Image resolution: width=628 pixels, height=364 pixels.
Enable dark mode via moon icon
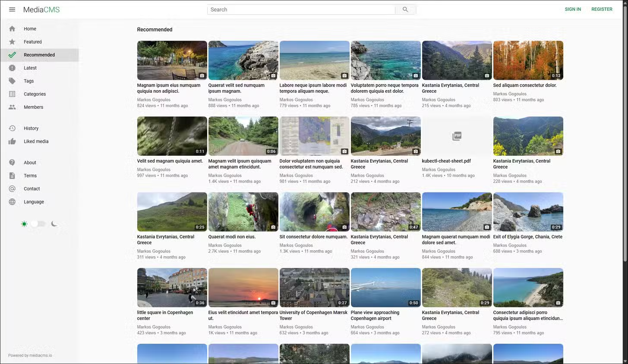tap(54, 224)
